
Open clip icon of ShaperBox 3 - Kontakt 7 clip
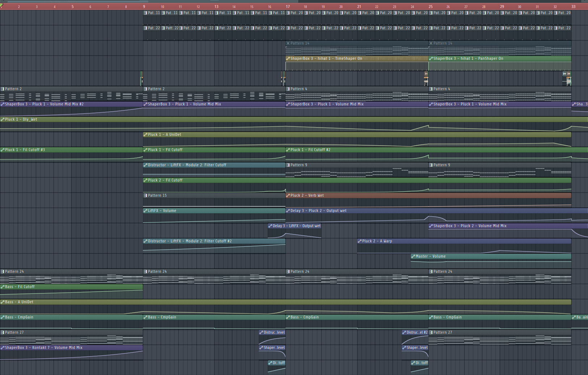(3, 347)
